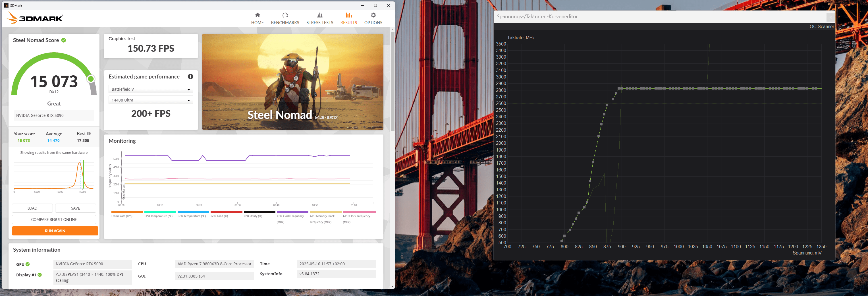This screenshot has width=868, height=296.
Task: Switch to BENCHMARKS tab label
Action: coord(285,22)
